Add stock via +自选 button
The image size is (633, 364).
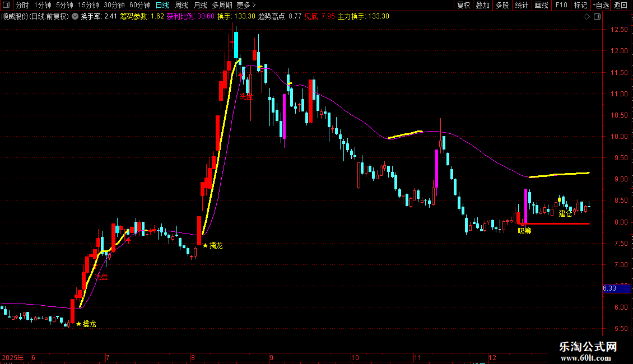click(x=601, y=5)
